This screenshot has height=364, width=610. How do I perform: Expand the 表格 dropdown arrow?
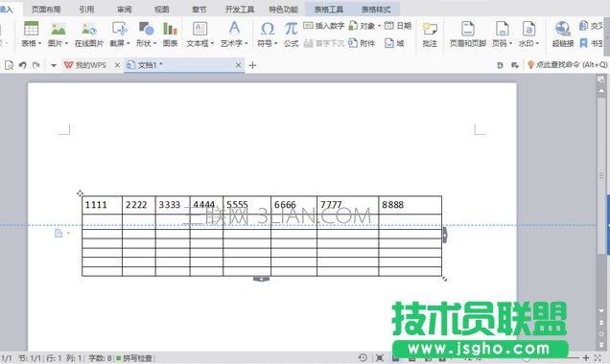(39, 43)
